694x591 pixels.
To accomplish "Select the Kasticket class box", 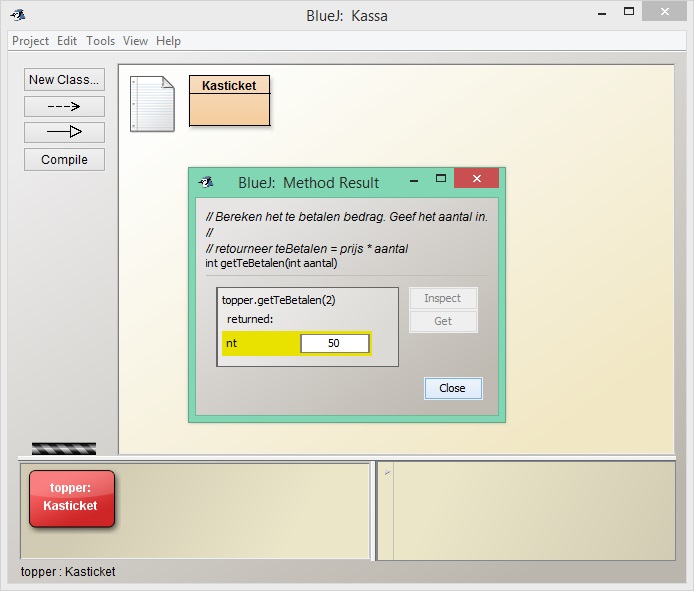I will tap(229, 100).
